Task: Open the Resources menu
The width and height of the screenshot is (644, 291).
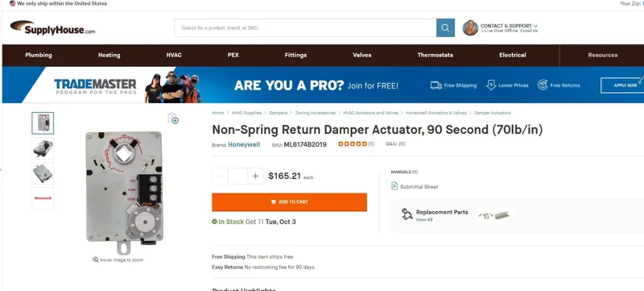Action: point(602,55)
